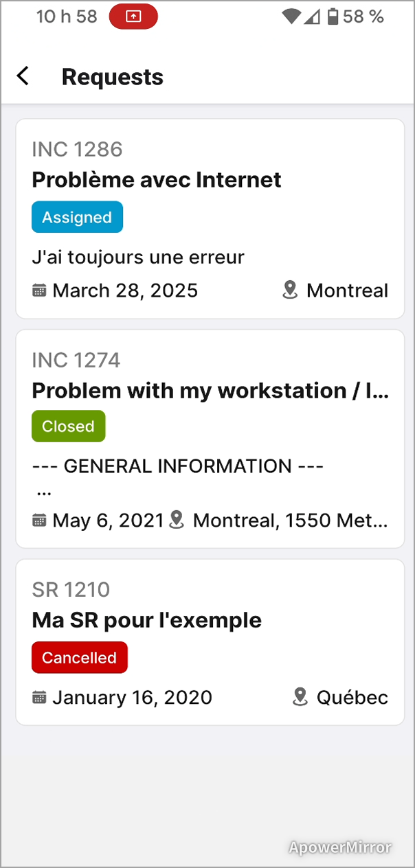Open request Ma SR pour l'exemple
Image resolution: width=415 pixels, height=868 pixels.
coord(146,620)
